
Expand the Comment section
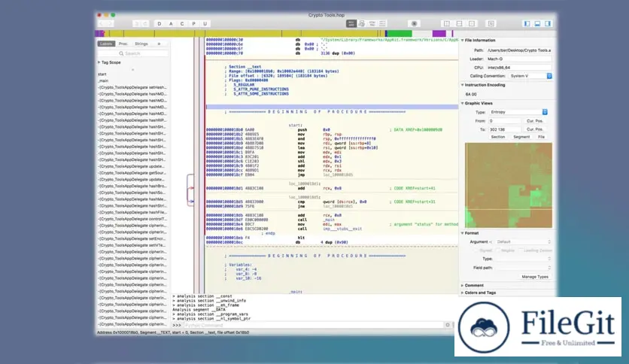point(462,286)
